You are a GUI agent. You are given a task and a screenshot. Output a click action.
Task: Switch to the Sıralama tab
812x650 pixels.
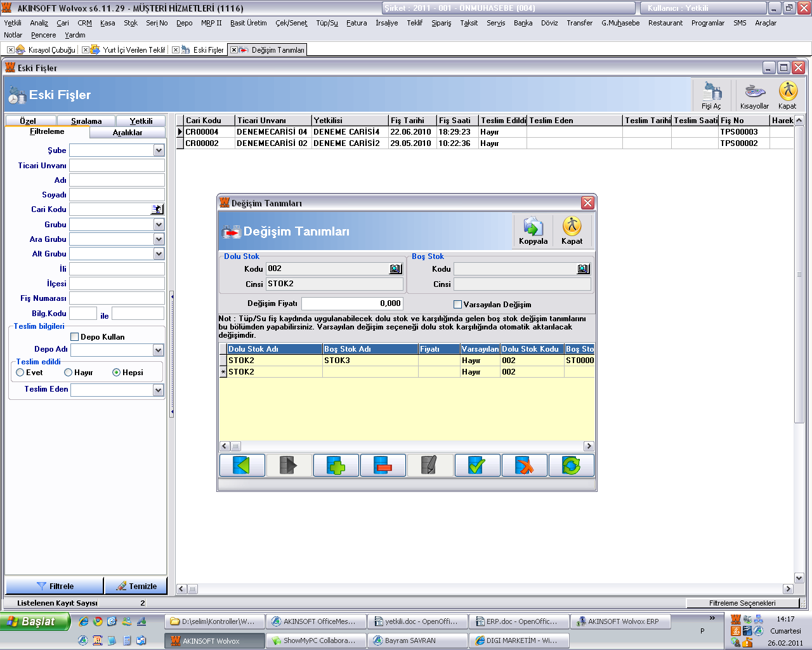(x=86, y=121)
